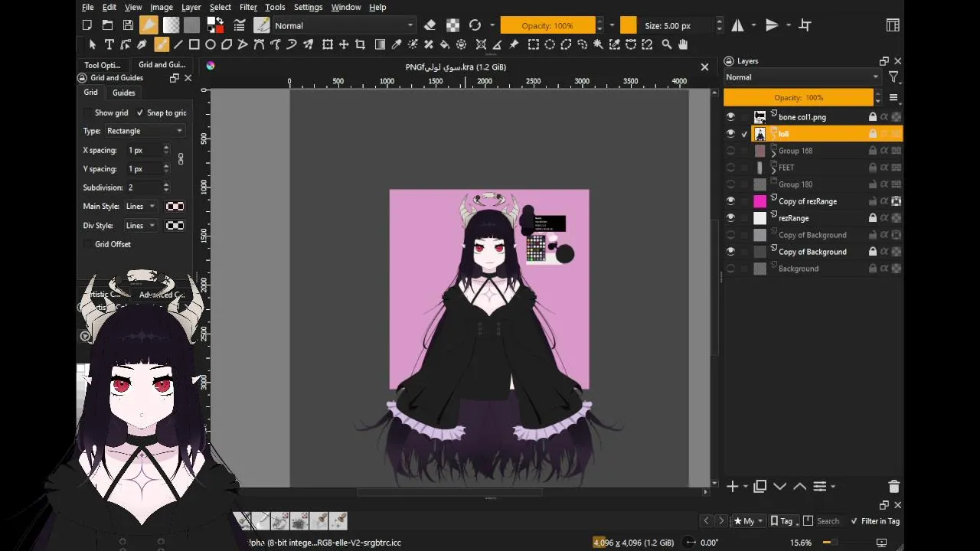Viewport: 980px width, 551px height.
Task: Open wrap around mode icon
Action: pos(805,25)
